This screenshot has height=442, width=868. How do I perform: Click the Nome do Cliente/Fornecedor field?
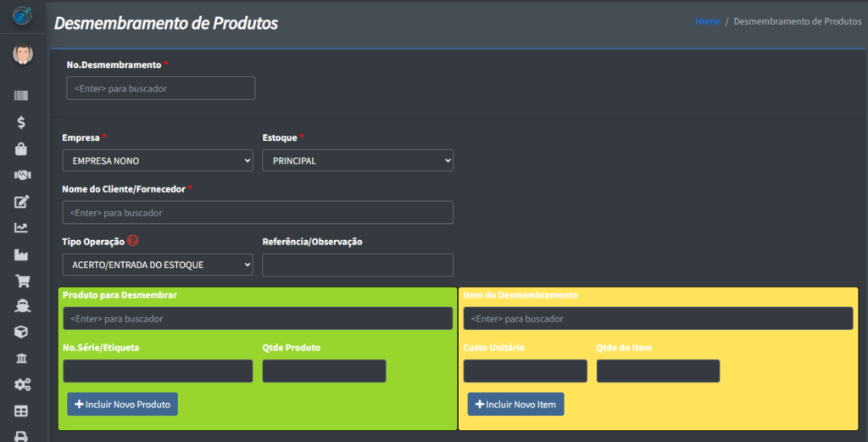258,212
